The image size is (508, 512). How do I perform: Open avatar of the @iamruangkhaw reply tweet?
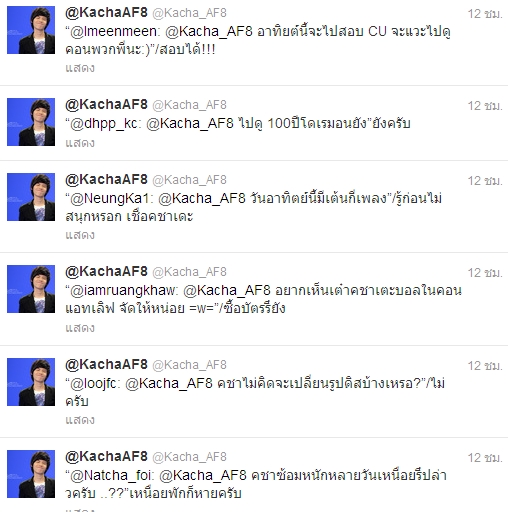click(31, 289)
